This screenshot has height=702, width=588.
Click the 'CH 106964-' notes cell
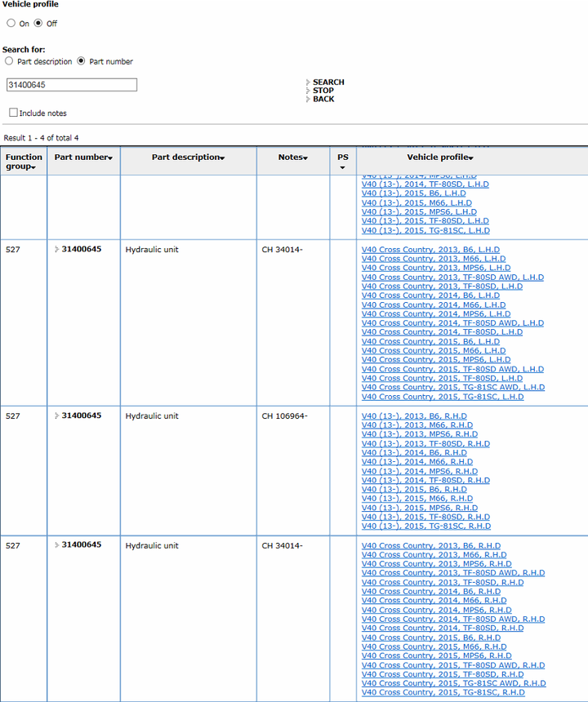(x=284, y=416)
